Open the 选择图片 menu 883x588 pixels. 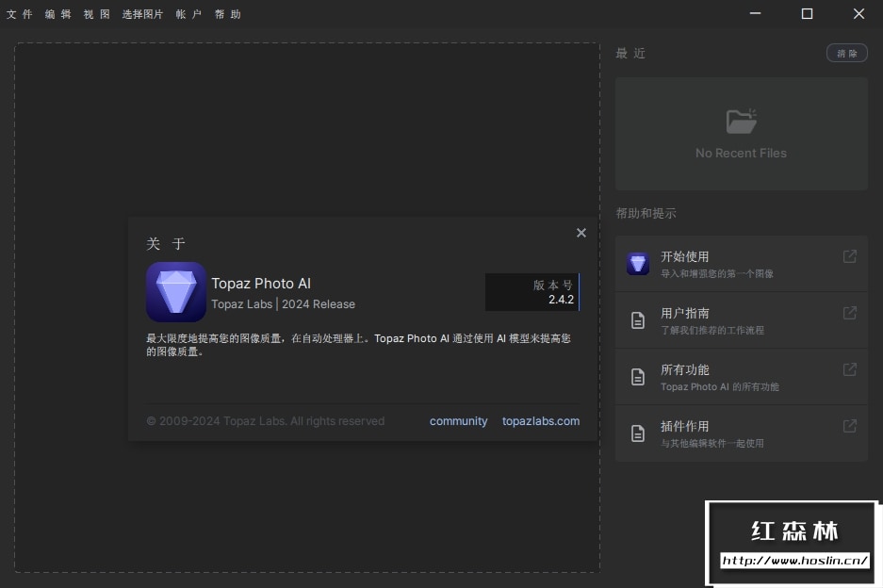click(142, 14)
